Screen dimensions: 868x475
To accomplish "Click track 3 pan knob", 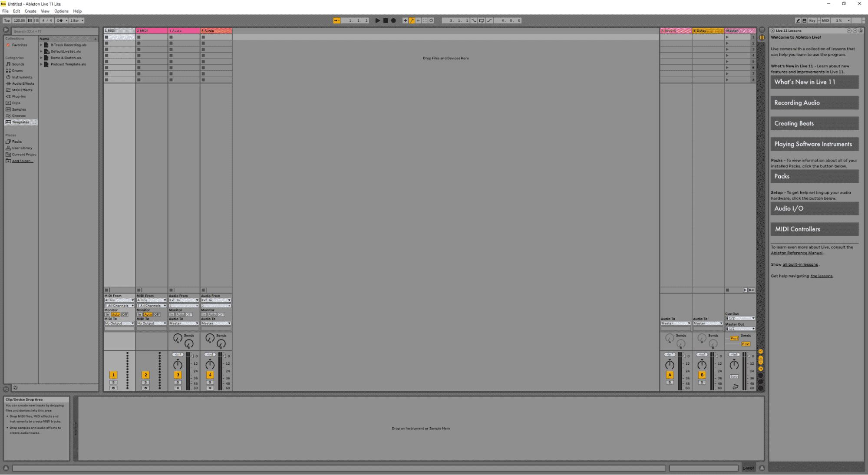I will (x=178, y=364).
